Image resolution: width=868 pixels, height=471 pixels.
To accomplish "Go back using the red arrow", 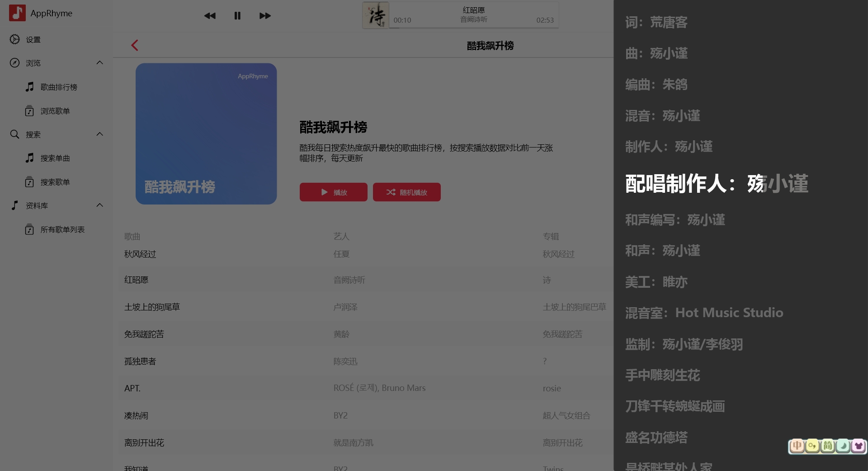I will pos(135,45).
